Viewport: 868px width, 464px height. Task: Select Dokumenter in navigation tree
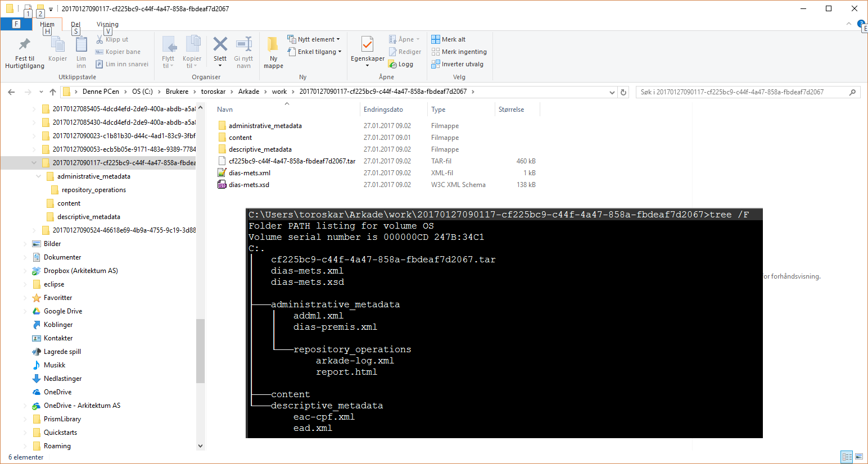pyautogui.click(x=62, y=257)
